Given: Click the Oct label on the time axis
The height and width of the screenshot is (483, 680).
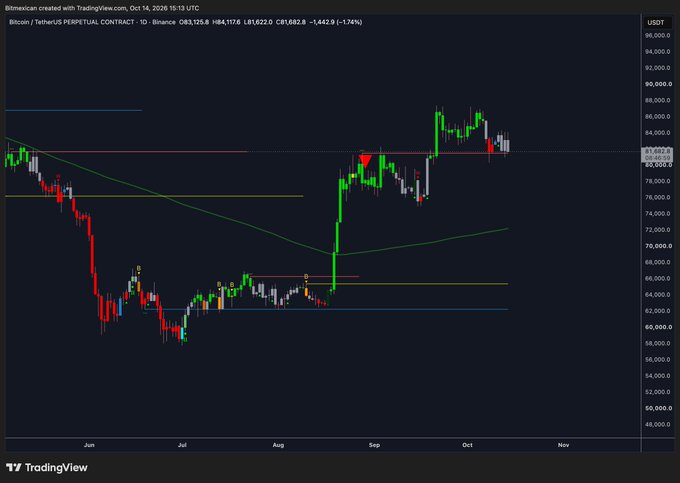Looking at the screenshot, I should pyautogui.click(x=467, y=445).
